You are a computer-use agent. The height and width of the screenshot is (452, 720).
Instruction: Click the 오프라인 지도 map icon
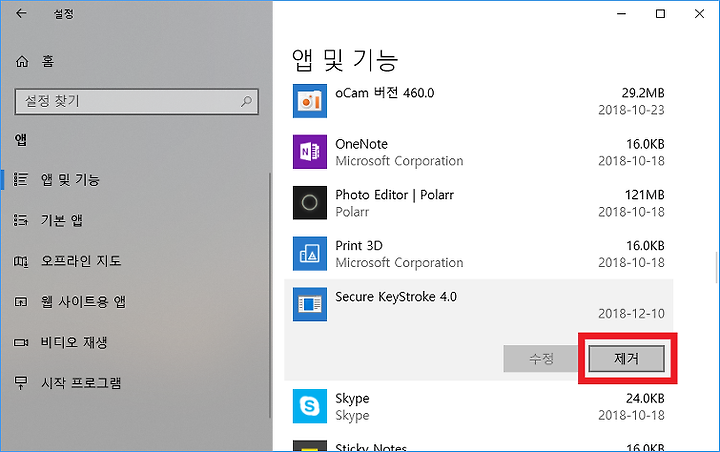[21, 261]
